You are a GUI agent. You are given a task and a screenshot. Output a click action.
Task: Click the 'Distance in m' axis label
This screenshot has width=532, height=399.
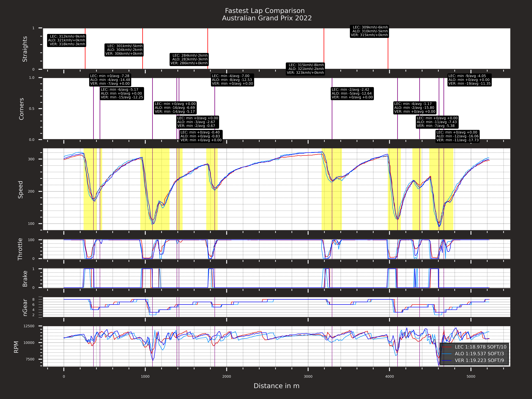277,386
